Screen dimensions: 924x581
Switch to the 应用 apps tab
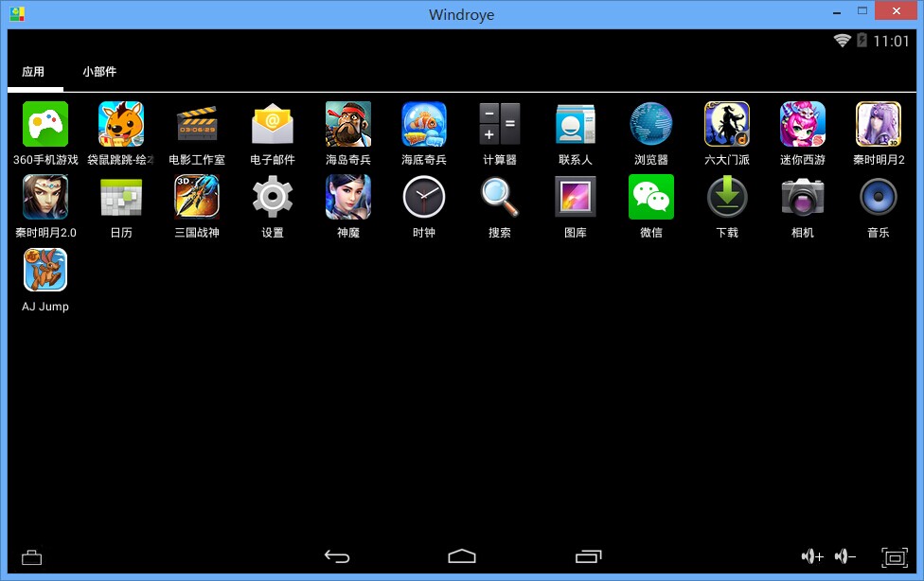pos(33,72)
